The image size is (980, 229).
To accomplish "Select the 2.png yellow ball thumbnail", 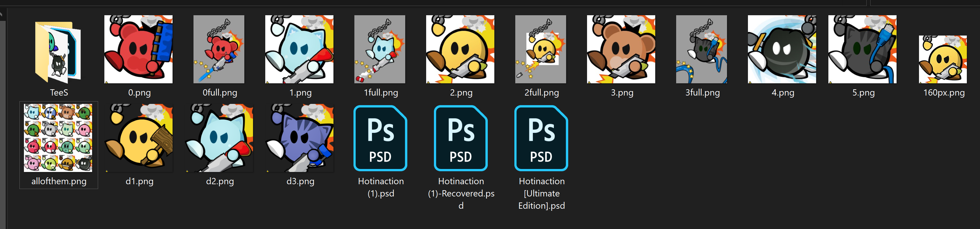I will 460,49.
